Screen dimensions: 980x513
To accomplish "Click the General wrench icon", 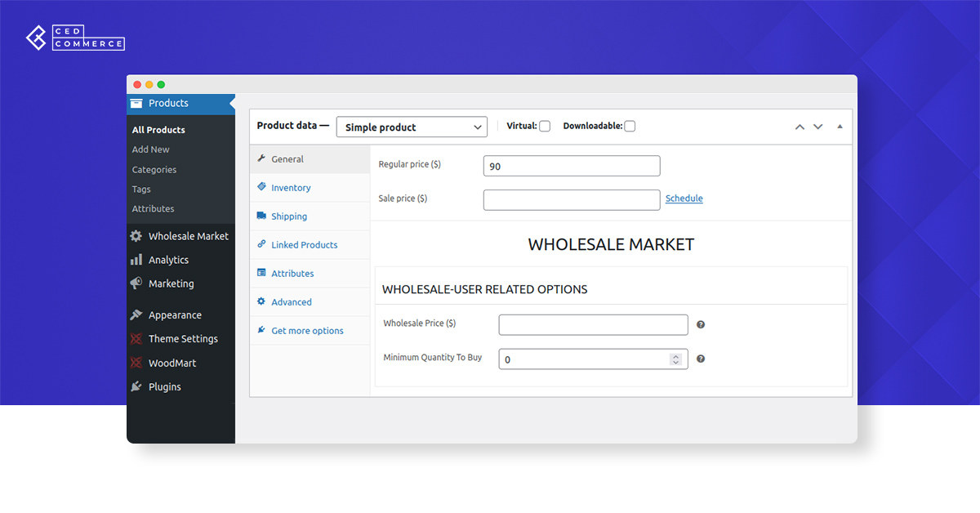I will (261, 158).
